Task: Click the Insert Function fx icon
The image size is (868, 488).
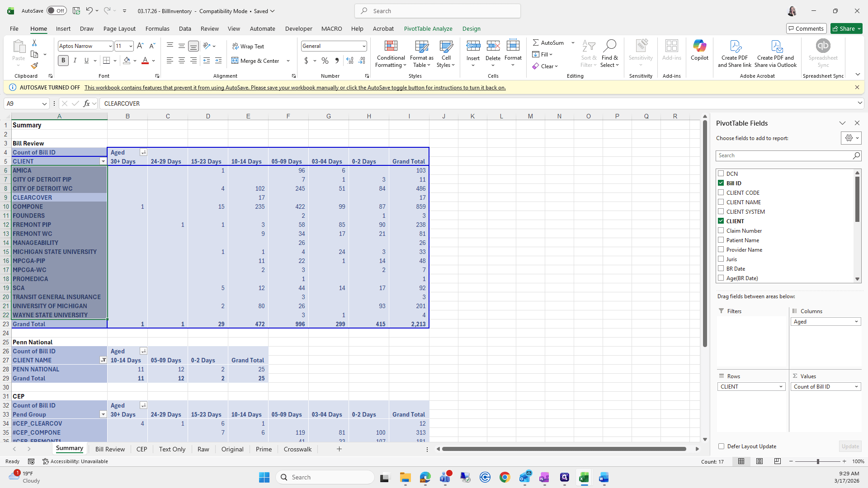Action: [86, 103]
